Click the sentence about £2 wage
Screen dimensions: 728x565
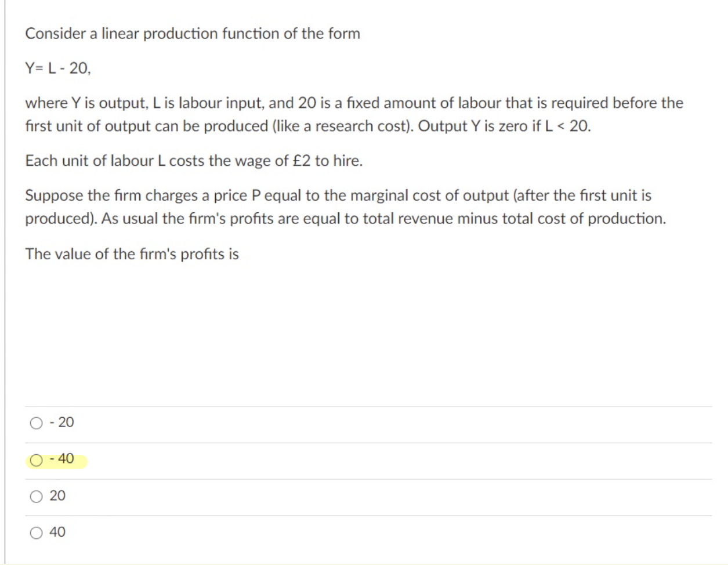tap(194, 161)
